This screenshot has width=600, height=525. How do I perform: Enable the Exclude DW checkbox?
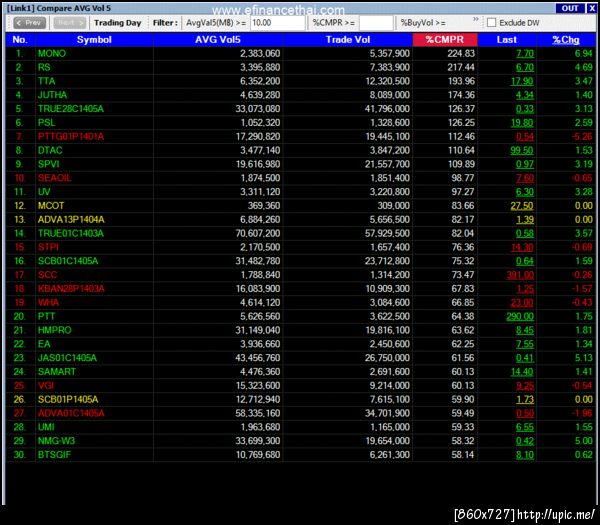pyautogui.click(x=491, y=23)
